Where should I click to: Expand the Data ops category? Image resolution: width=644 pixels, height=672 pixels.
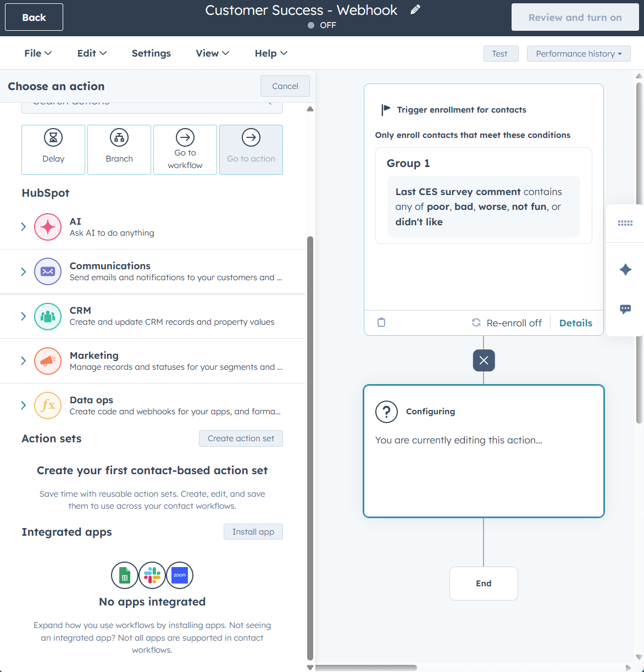point(23,406)
